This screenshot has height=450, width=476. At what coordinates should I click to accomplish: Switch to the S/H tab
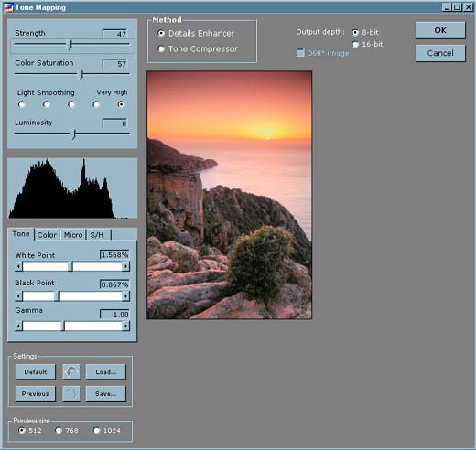[x=98, y=235]
